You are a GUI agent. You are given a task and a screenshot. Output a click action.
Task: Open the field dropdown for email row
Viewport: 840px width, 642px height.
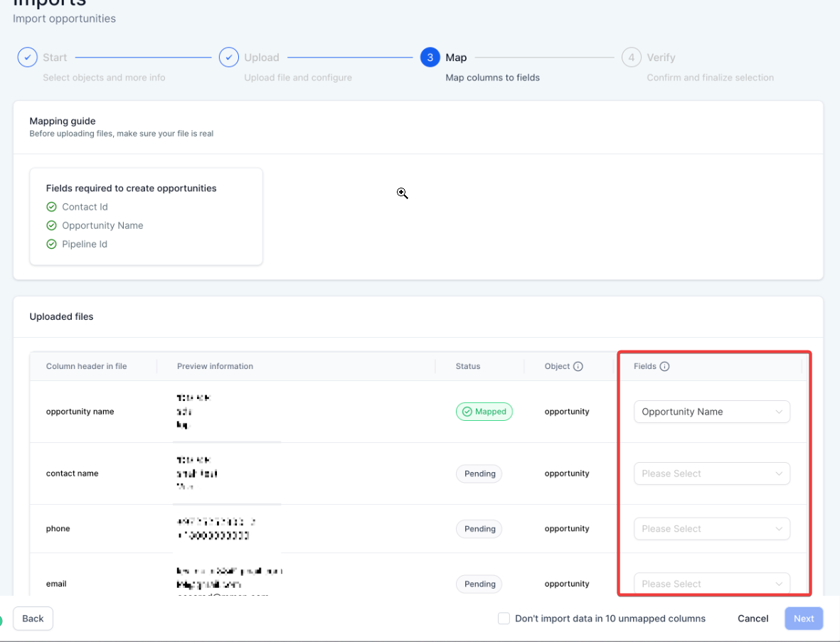pyautogui.click(x=711, y=584)
